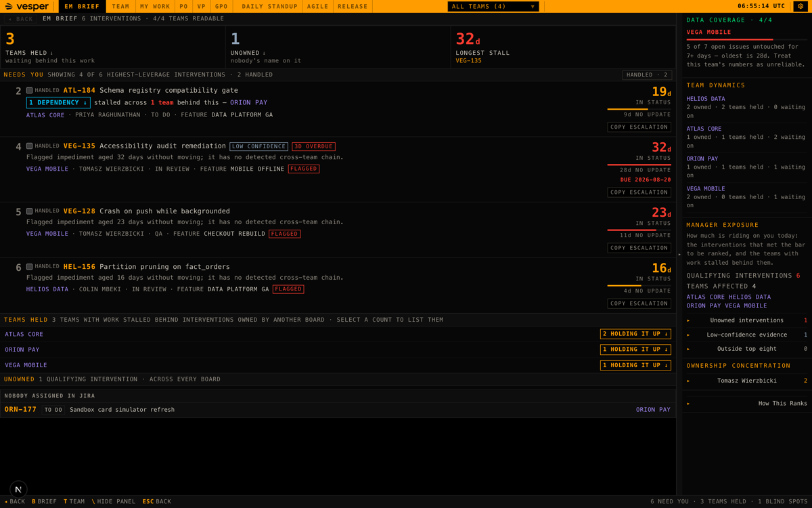Select Vega Mobile in Team Dynamics
The height and width of the screenshot is (508, 812).
coord(706,188)
